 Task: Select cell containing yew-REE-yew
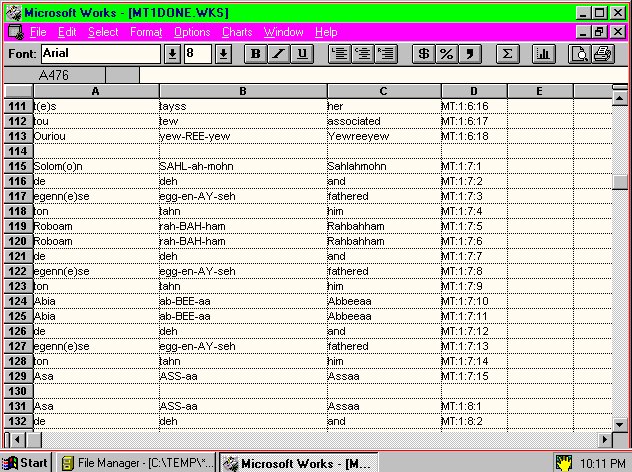pos(243,136)
